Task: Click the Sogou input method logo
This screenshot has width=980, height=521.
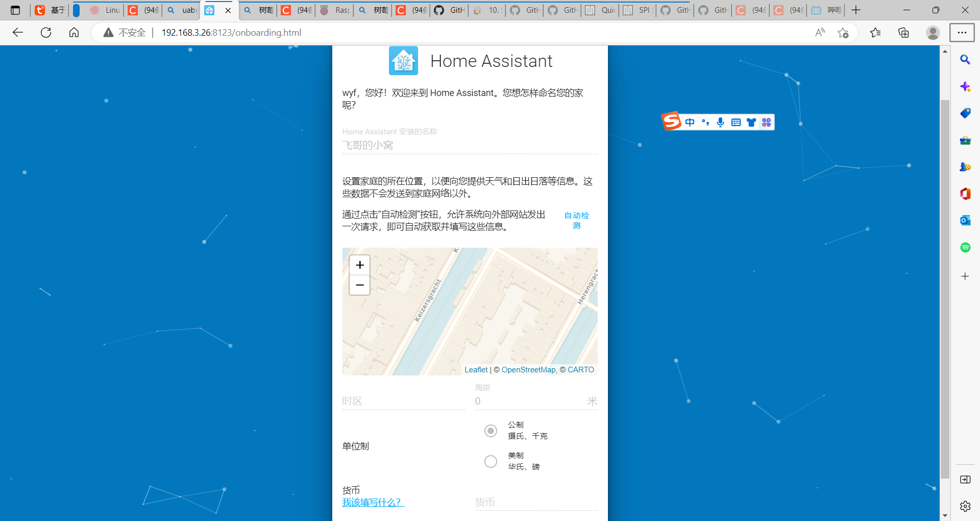Action: [x=671, y=121]
